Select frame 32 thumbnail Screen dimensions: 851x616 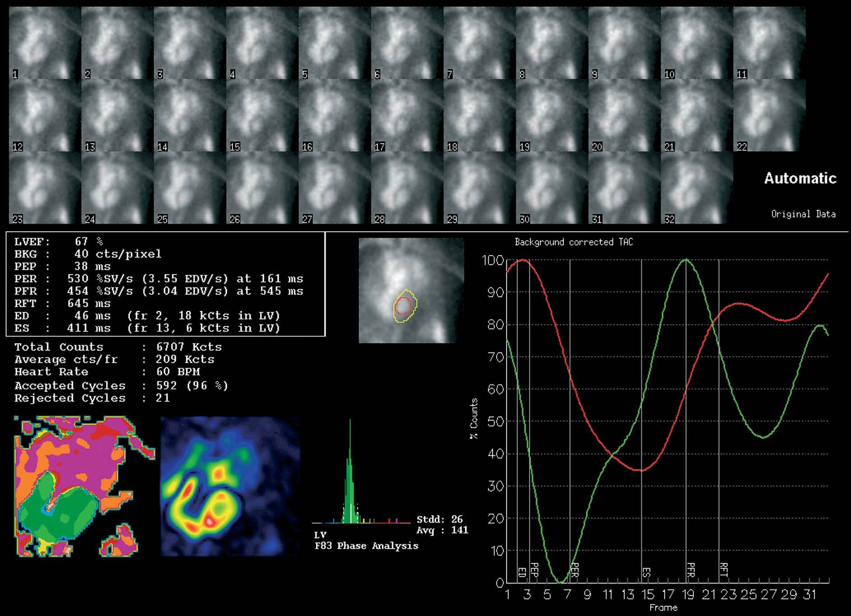tap(696, 188)
